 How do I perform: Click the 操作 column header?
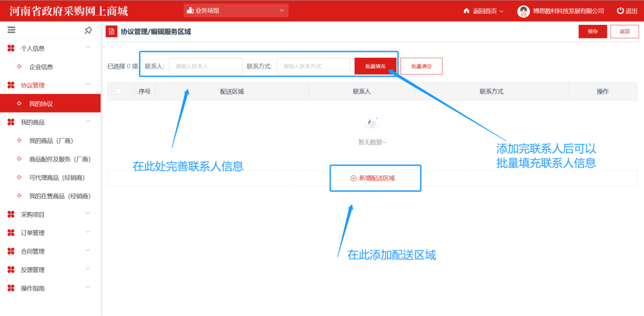click(602, 92)
